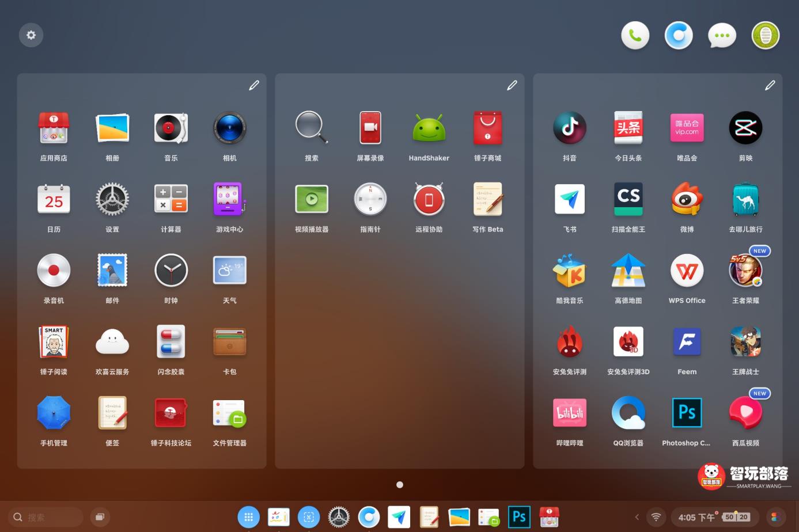Edit the middle app panel with pencil
Screen dimensions: 799x532
click(x=512, y=86)
